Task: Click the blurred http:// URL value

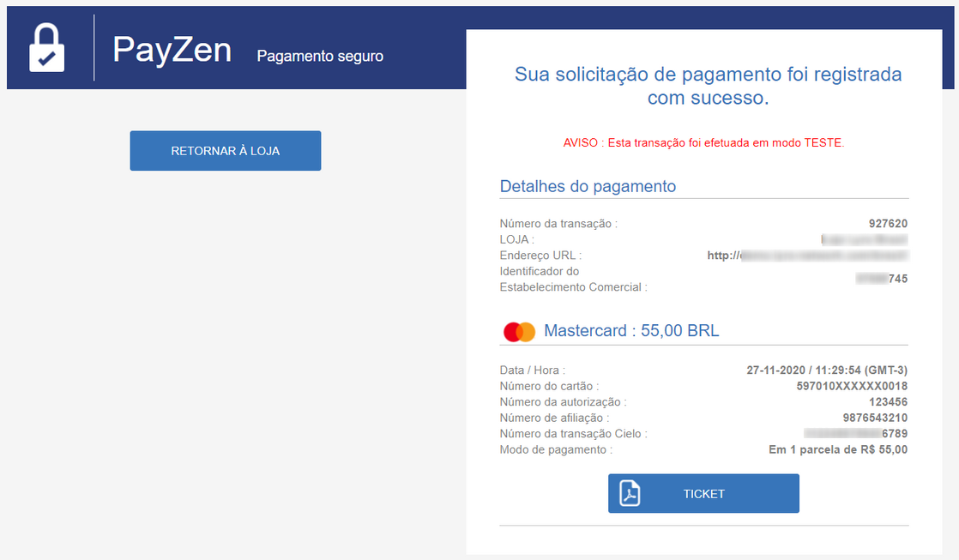Action: coord(807,256)
